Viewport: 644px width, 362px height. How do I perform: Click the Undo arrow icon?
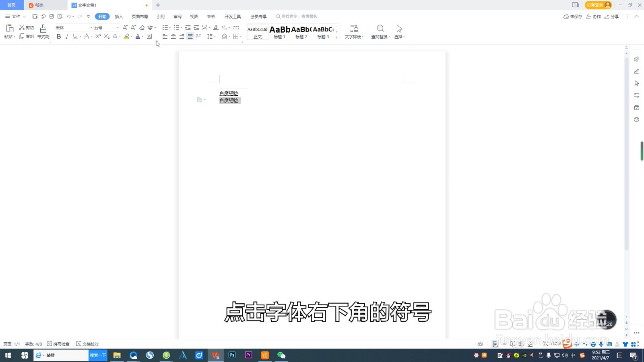68,16
